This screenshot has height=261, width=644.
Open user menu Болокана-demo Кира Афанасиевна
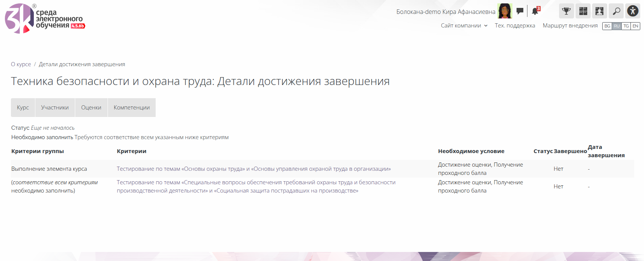pyautogui.click(x=445, y=12)
